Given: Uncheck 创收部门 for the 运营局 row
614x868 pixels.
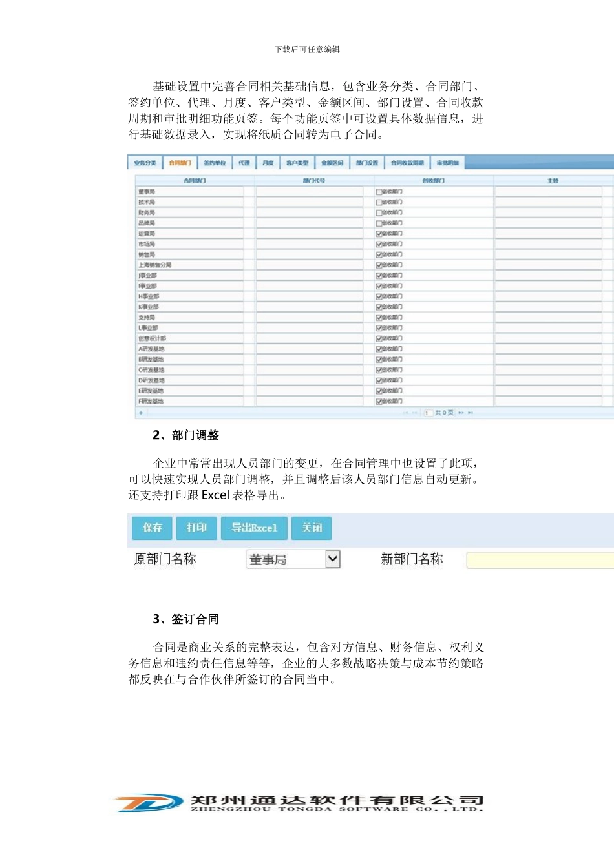Looking at the screenshot, I should [x=379, y=234].
